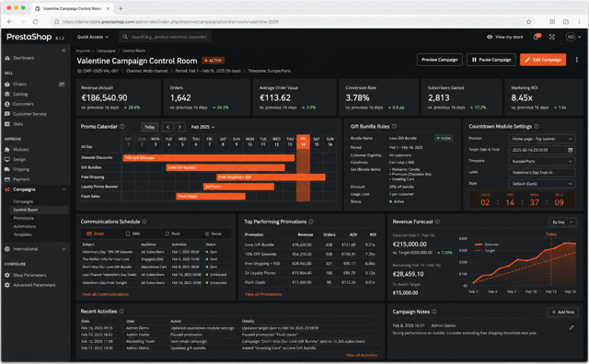Open the Position Home page dropdown
Screen dimensions: 589x364
[x=542, y=139]
